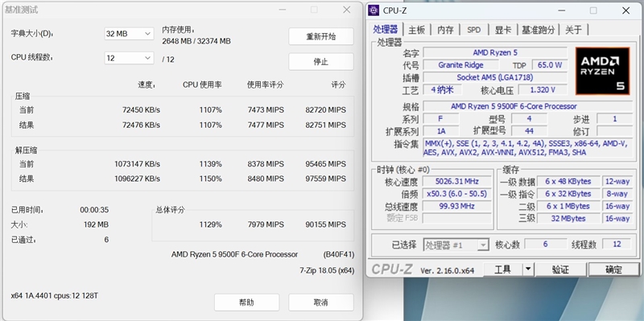Minimize the benchmark window

pyautogui.click(x=283, y=10)
